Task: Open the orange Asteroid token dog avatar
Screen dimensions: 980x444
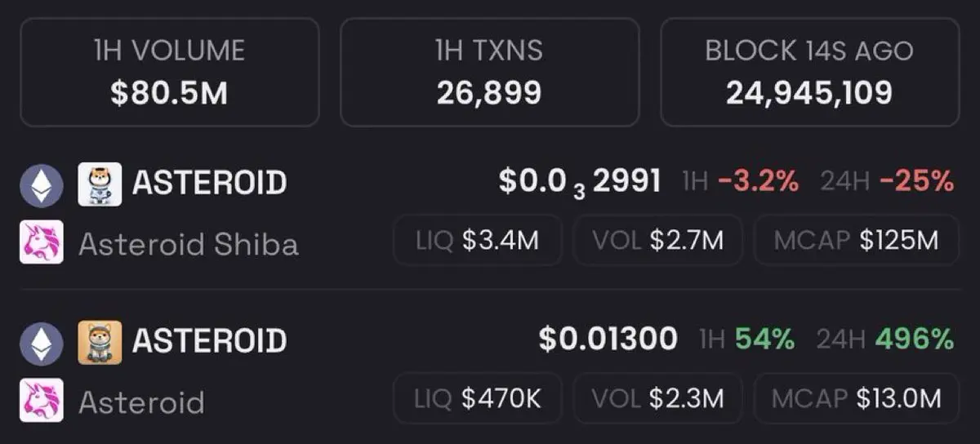Action: [x=100, y=342]
